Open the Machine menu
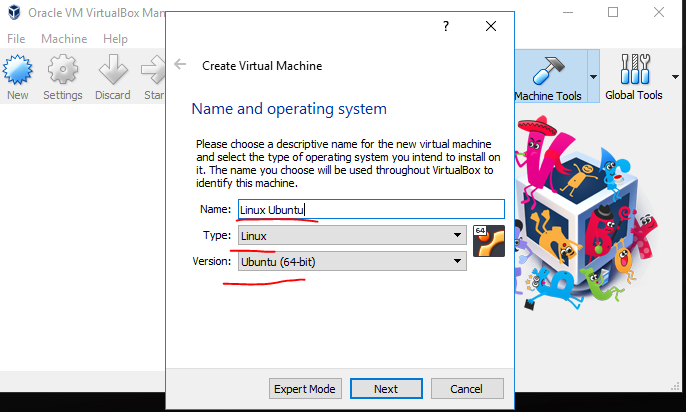686x412 pixels. pyautogui.click(x=64, y=39)
